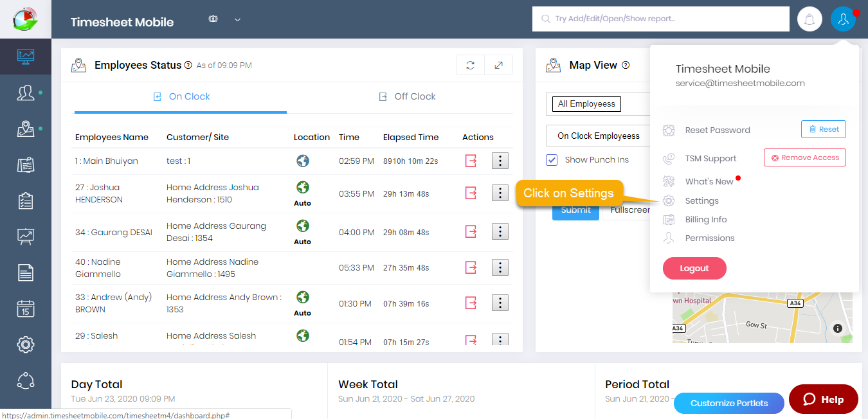Click the help icon beside Employees Status

[x=188, y=65]
